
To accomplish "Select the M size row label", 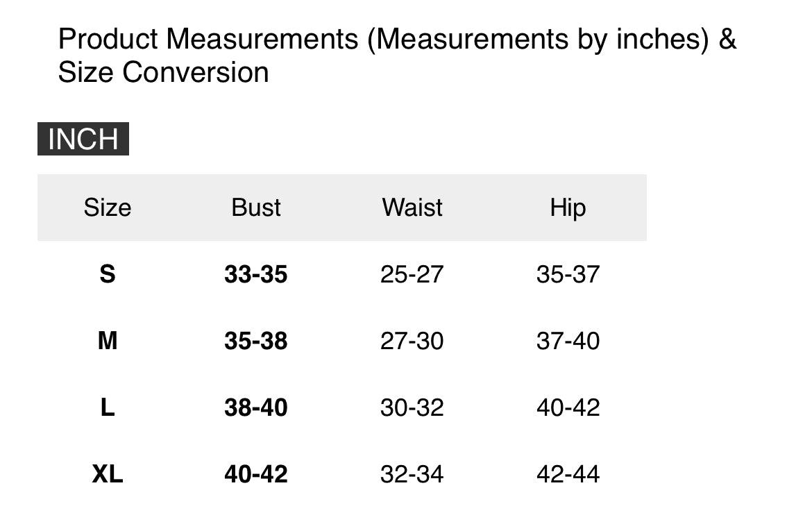I will pyautogui.click(x=108, y=341).
